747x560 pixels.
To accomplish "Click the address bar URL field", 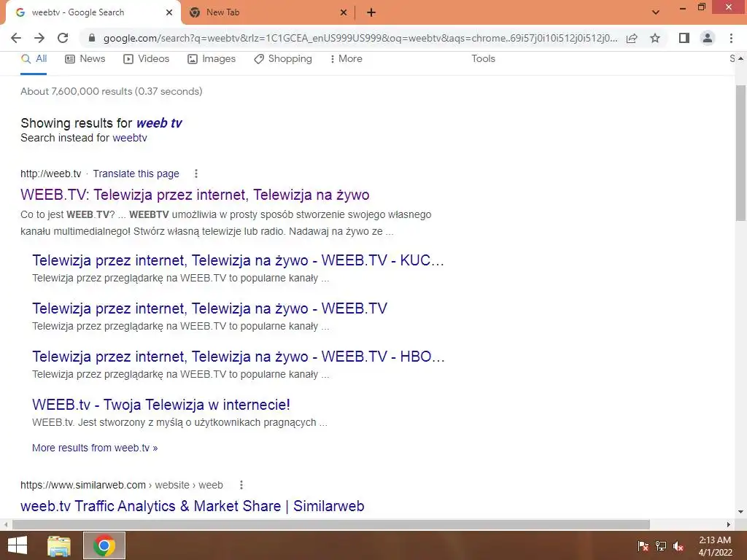I will 360,38.
